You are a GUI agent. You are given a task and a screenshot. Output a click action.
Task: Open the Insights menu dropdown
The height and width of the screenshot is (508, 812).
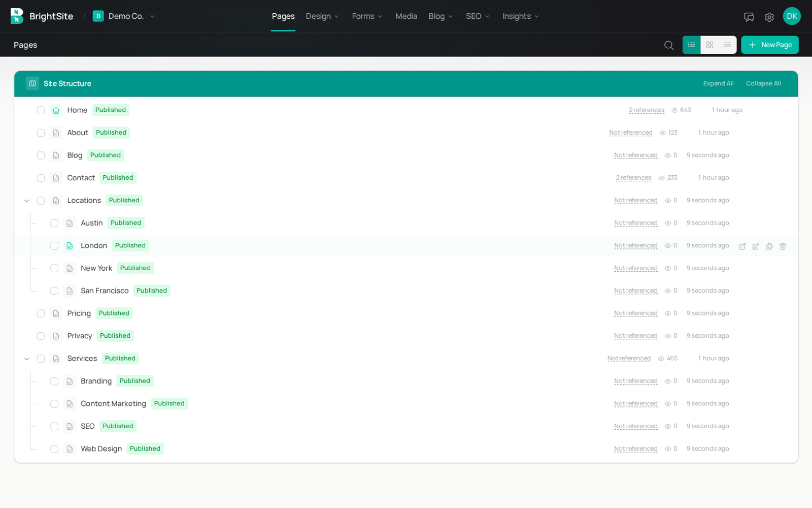tap(521, 16)
